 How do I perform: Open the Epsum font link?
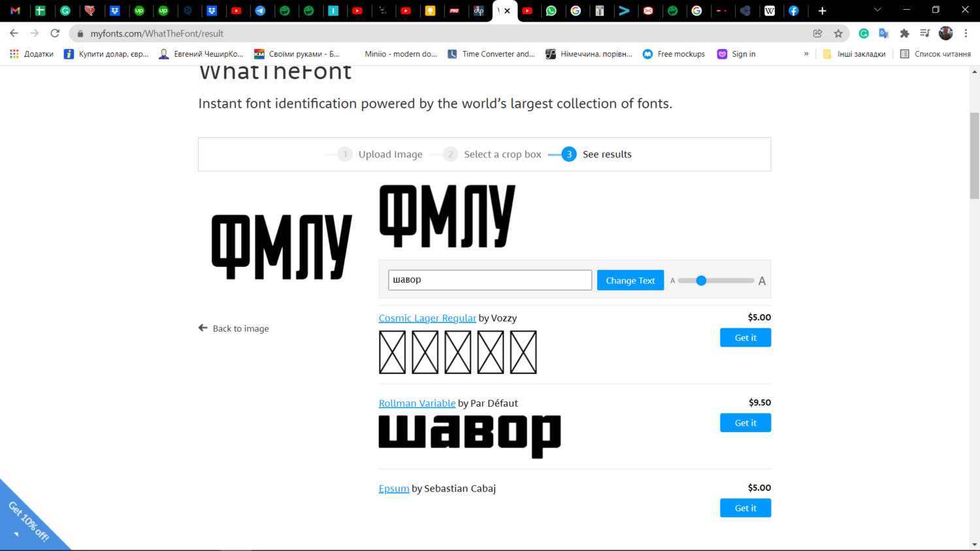click(x=394, y=488)
